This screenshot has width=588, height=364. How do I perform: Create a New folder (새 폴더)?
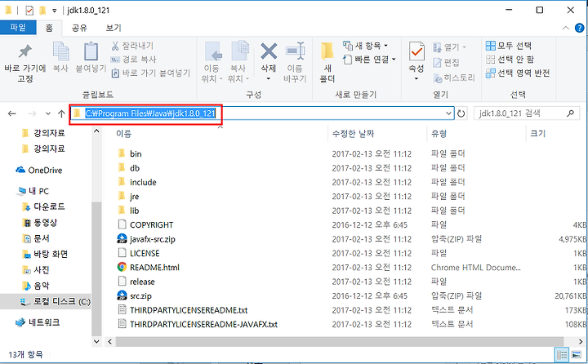coord(327,62)
